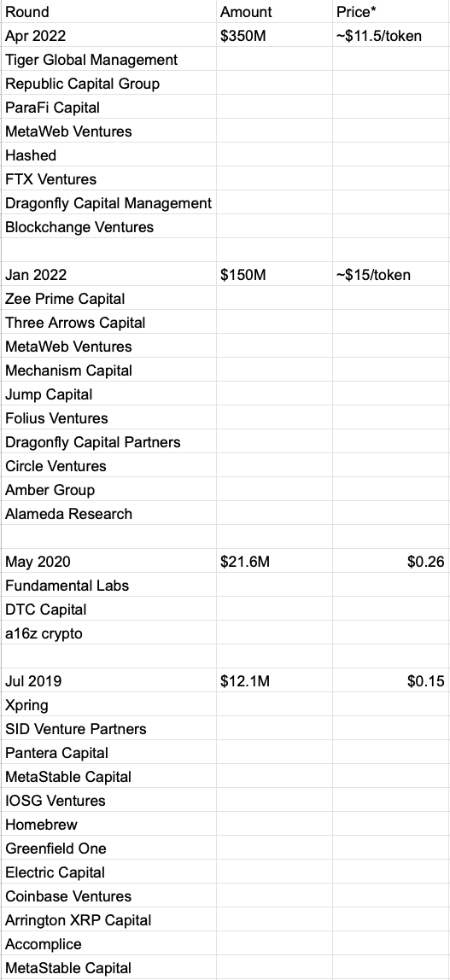This screenshot has width=450, height=980.
Task: Select the ~$11.5/token price cell
Action: point(390,36)
